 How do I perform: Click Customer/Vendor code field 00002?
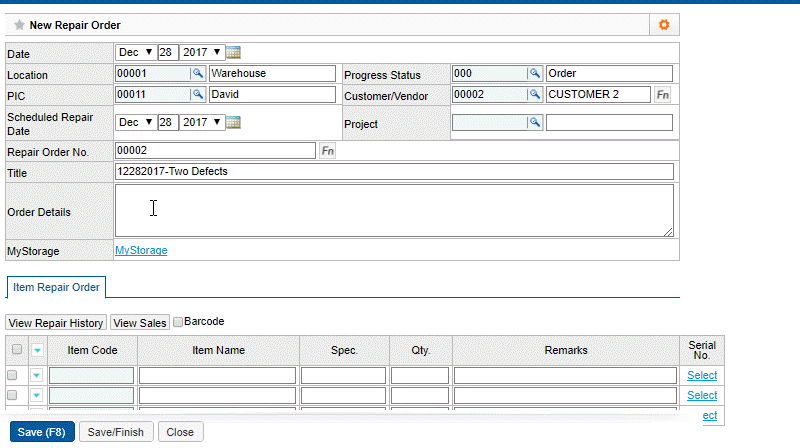(489, 94)
